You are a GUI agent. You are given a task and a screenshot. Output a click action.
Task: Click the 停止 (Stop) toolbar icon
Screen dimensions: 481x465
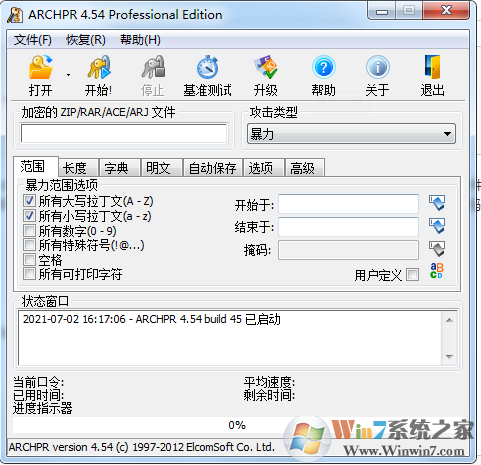tap(153, 67)
